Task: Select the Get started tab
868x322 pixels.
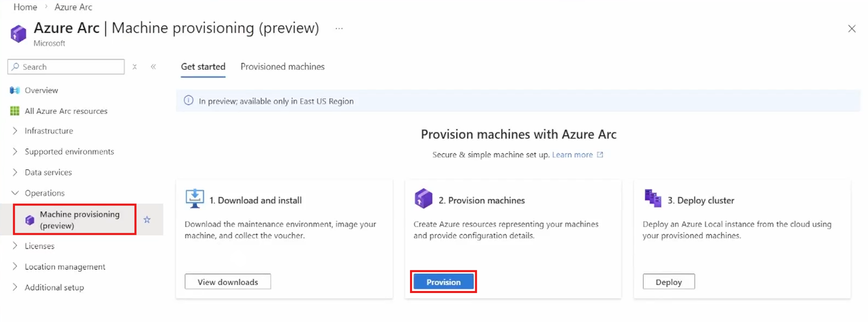Action: [203, 67]
